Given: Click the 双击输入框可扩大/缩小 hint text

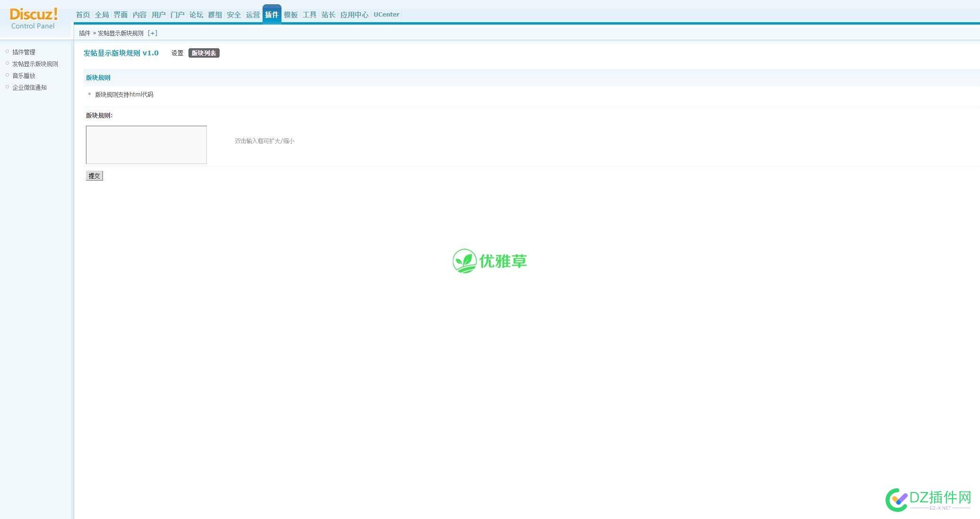Looking at the screenshot, I should pyautogui.click(x=264, y=141).
